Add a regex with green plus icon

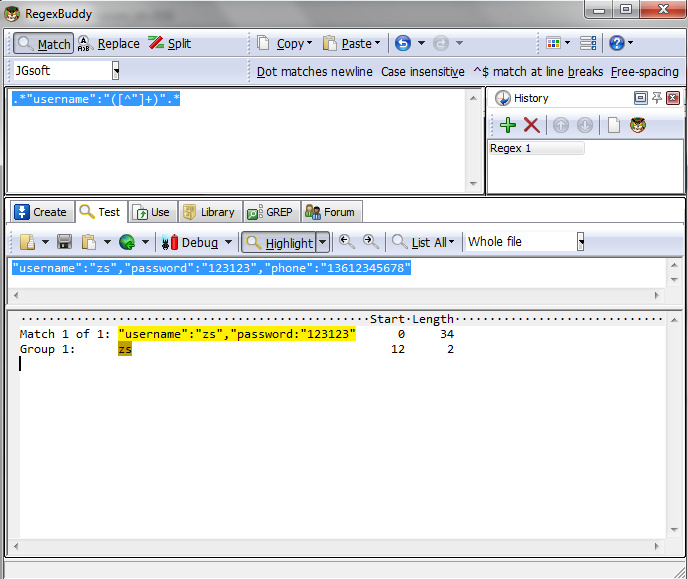(508, 125)
